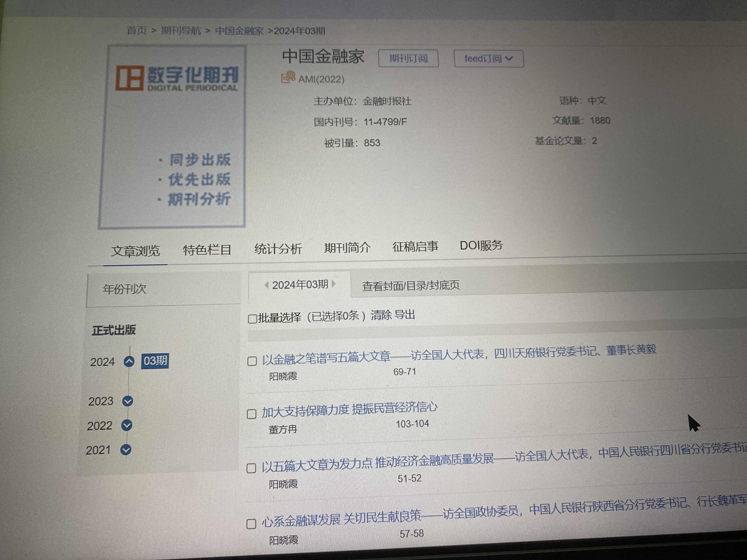Click the 主办单位 value 金融时报社
Image resolution: width=747 pixels, height=560 pixels.
click(387, 101)
